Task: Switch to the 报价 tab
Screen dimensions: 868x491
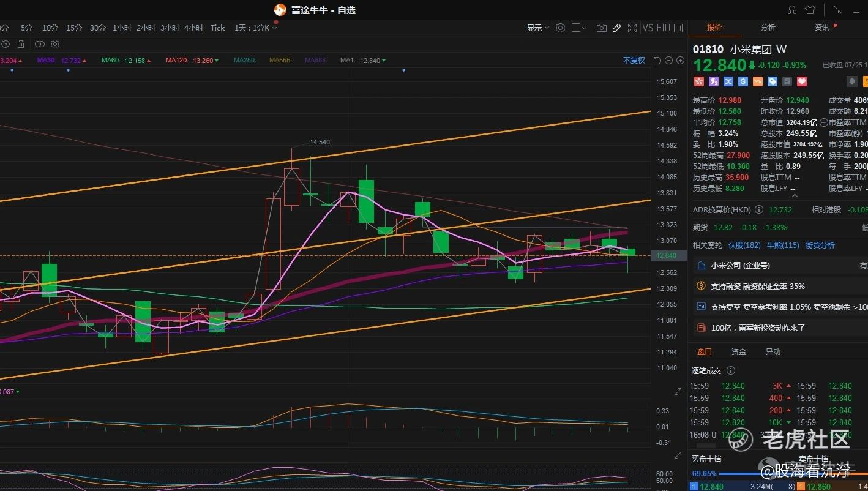Action: point(714,28)
